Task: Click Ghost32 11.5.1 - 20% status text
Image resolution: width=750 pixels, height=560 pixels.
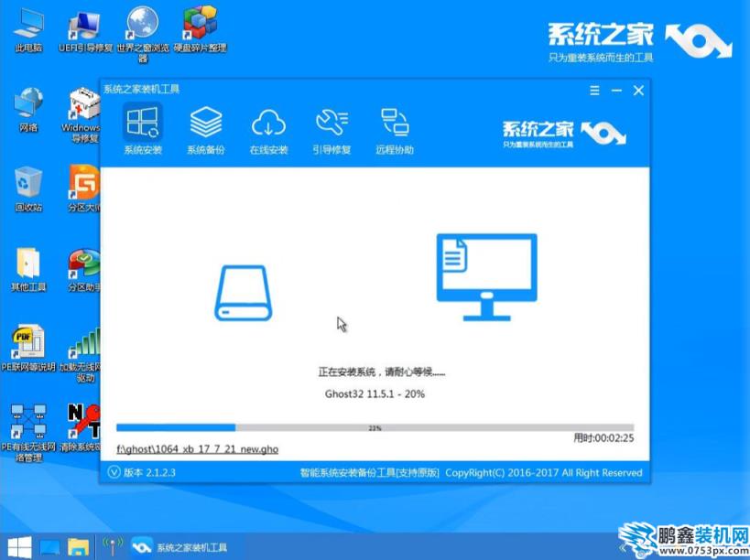Action: 375,394
